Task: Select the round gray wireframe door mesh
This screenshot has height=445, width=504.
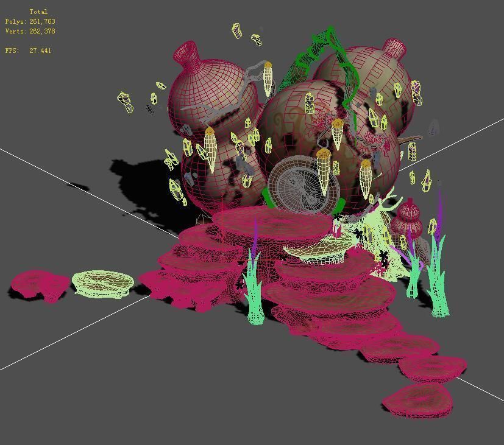Action: coord(303,185)
